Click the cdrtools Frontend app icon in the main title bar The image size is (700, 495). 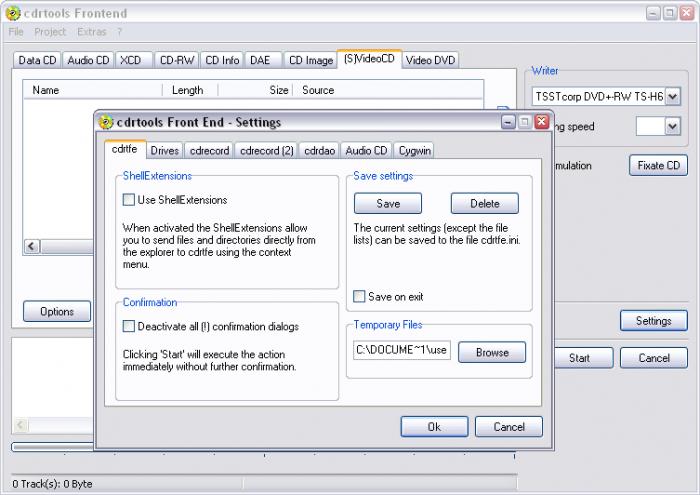[13, 13]
